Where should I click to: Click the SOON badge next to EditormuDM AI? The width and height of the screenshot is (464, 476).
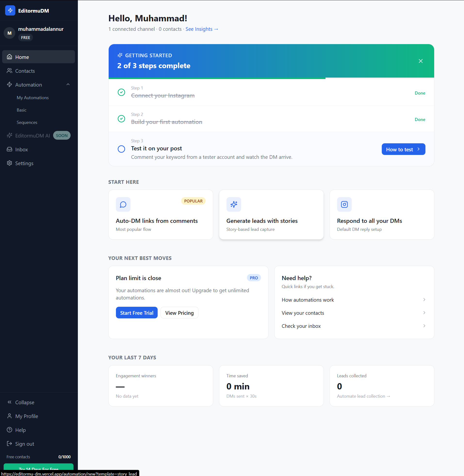pyautogui.click(x=62, y=136)
